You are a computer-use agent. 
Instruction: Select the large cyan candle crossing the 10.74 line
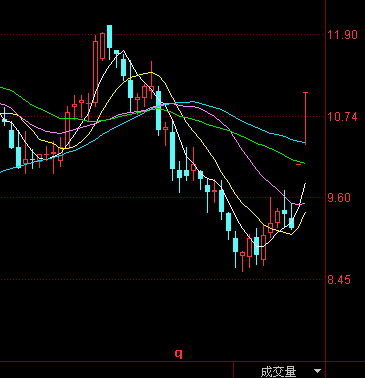[158, 111]
